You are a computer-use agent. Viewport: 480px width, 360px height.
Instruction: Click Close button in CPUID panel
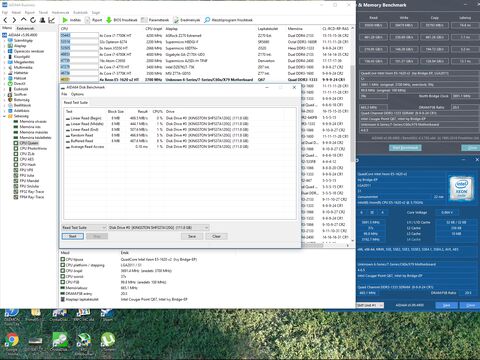point(470,305)
